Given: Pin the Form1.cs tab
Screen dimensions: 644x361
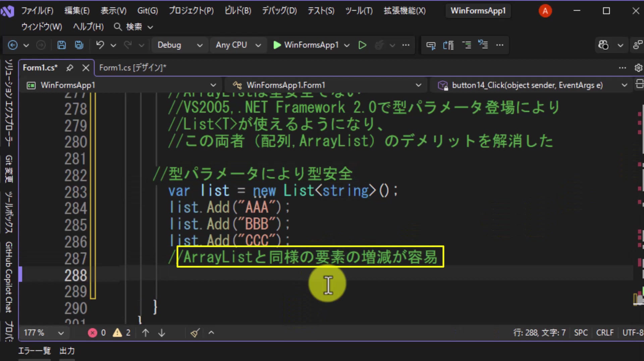Looking at the screenshot, I should [69, 68].
